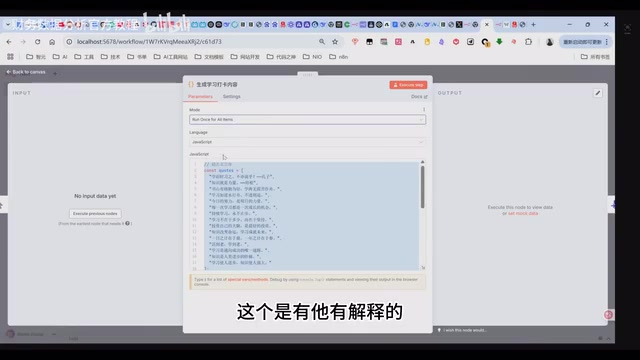
Task: Open the Chrome profile avatar
Action: point(549,42)
